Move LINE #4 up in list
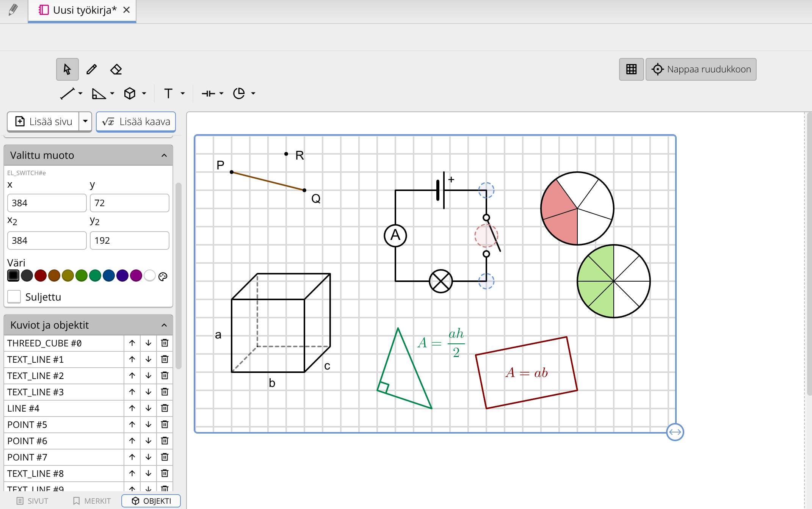 [132, 408]
